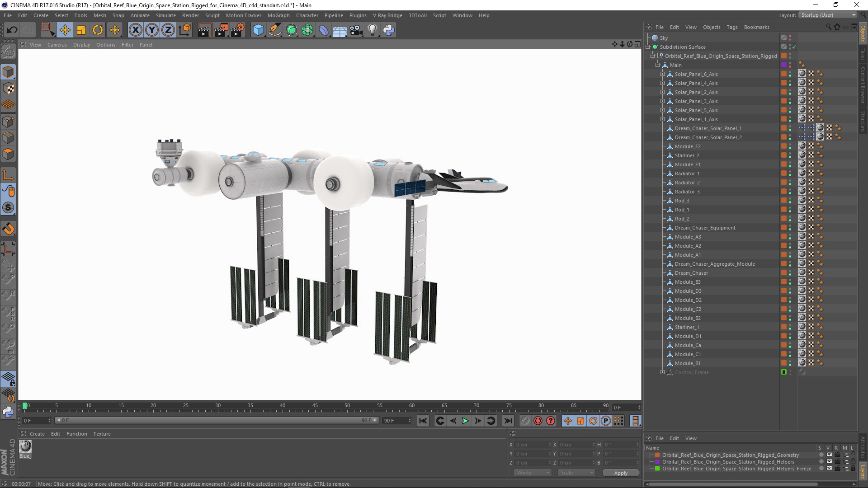
Task: Click the X position km field
Action: coord(533,445)
